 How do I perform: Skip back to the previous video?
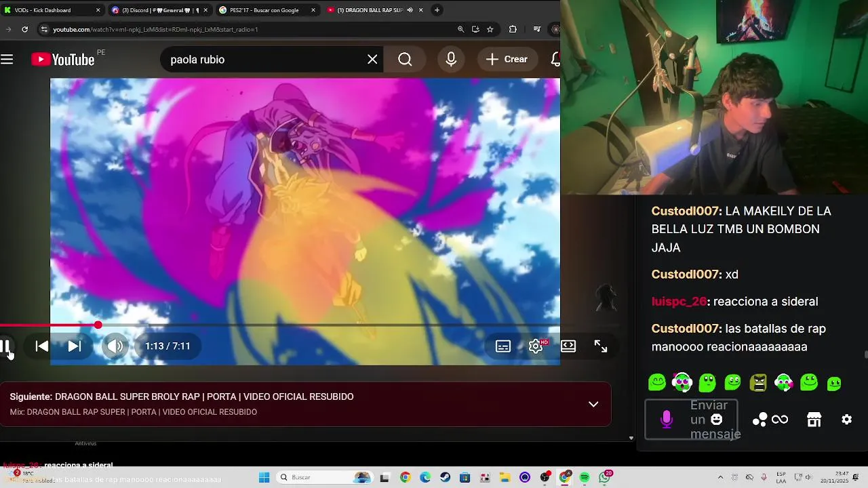pos(41,346)
